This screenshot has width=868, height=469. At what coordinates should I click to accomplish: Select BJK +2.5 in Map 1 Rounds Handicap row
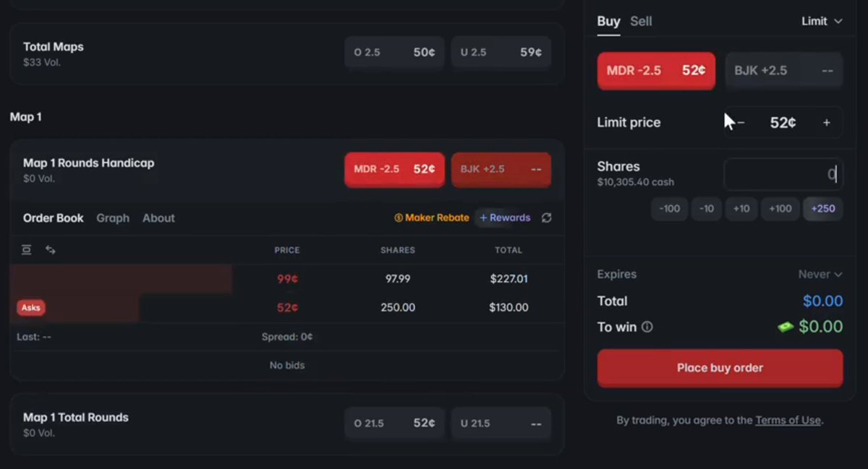pos(501,169)
